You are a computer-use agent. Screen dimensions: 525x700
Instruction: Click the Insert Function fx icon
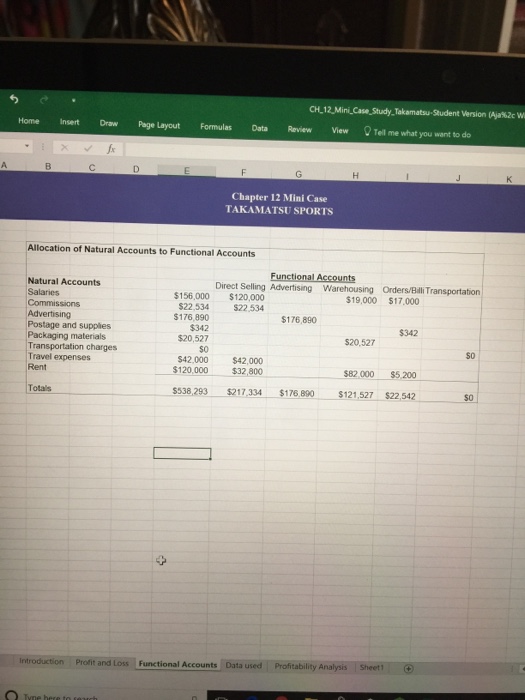click(111, 149)
